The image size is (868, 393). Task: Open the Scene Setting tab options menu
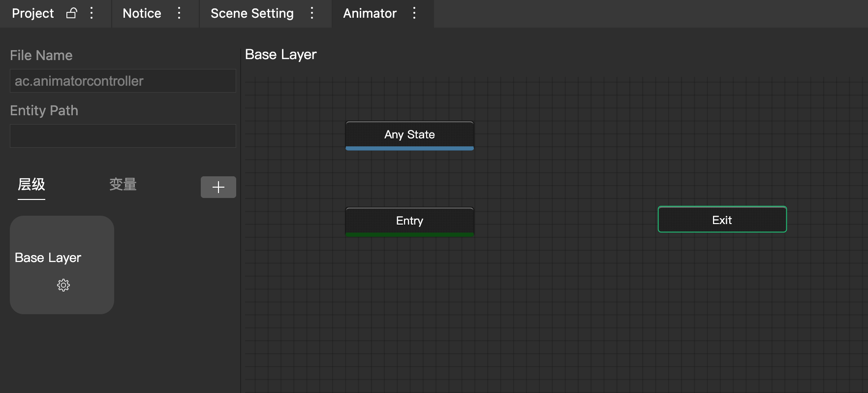pyautogui.click(x=312, y=13)
